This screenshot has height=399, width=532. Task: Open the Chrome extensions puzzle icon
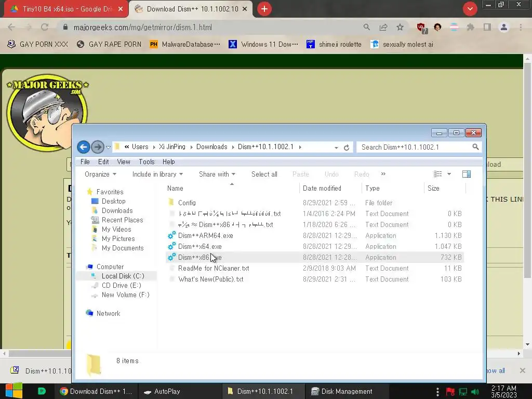470,27
